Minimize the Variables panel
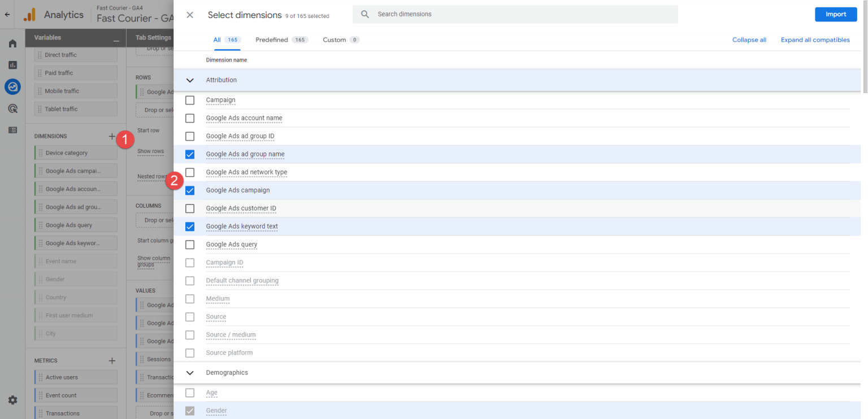 (x=116, y=41)
